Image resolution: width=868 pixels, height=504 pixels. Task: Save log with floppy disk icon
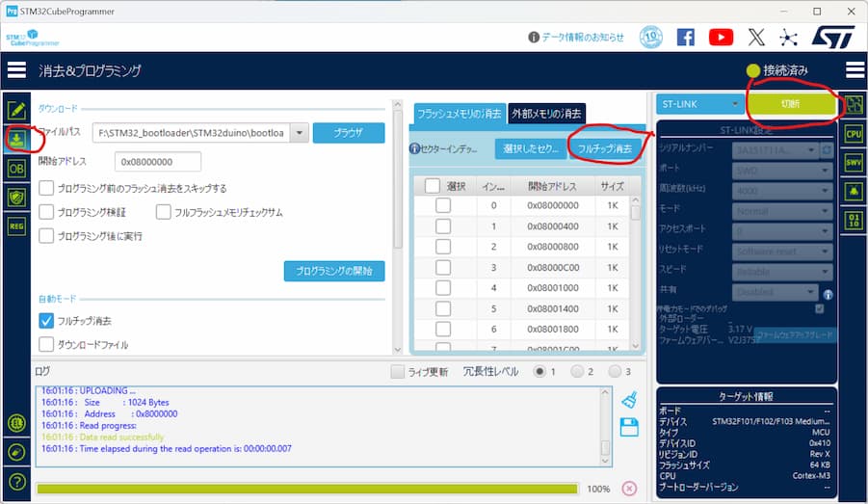(629, 427)
